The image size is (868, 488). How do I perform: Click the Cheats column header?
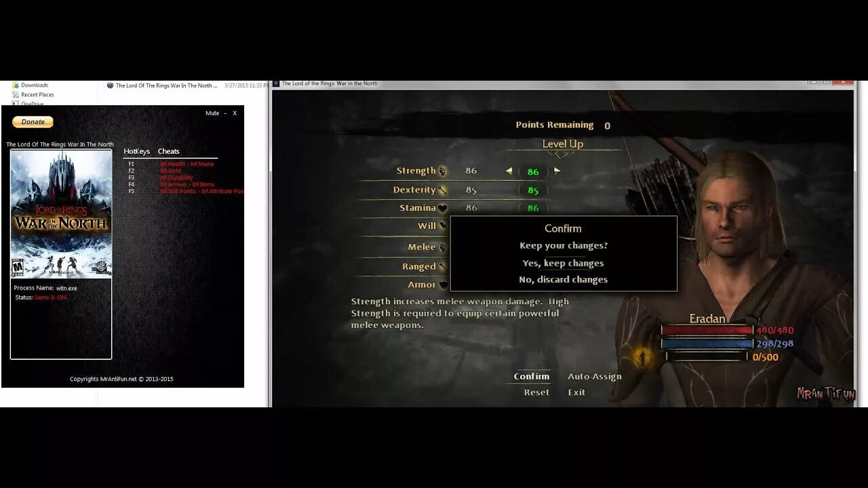(x=169, y=152)
